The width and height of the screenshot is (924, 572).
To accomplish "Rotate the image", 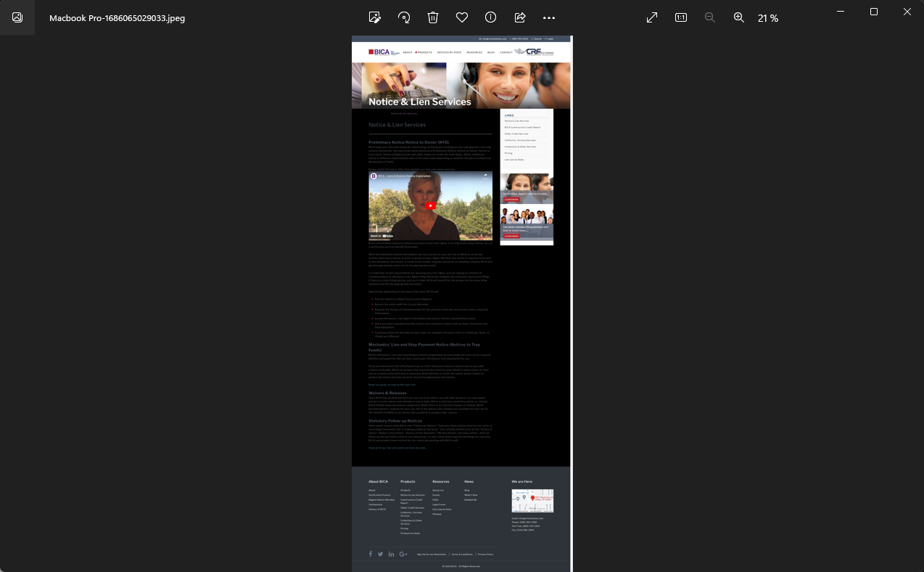I will click(x=404, y=17).
